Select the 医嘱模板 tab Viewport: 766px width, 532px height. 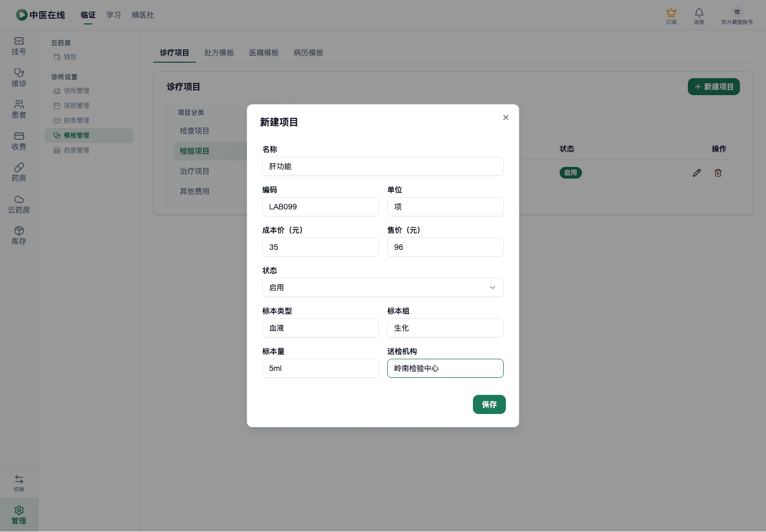point(264,53)
